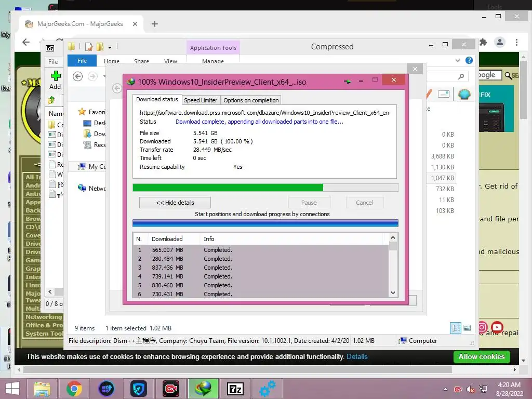Click the Cancel button in IDM dialog
This screenshot has width=532, height=399.
point(364,203)
